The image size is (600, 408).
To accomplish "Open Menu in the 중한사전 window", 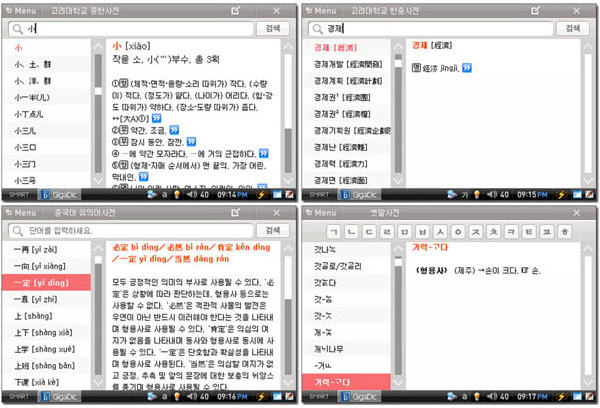I will (x=21, y=11).
